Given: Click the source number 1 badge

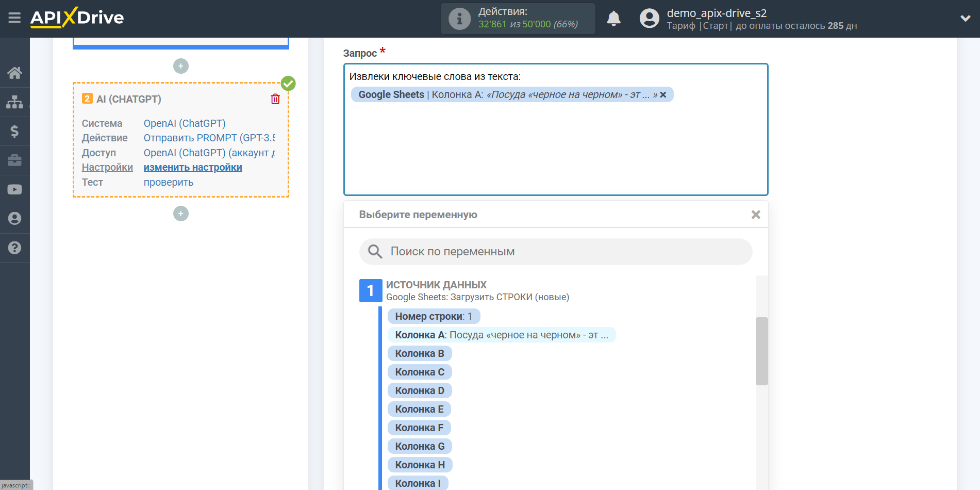Looking at the screenshot, I should click(x=370, y=290).
